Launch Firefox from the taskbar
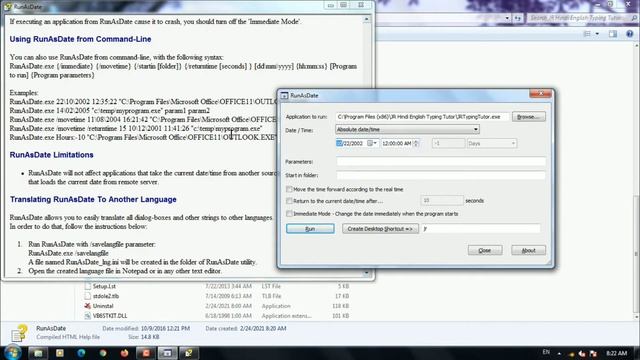Viewport: 640px width, 360px height. pos(124,353)
